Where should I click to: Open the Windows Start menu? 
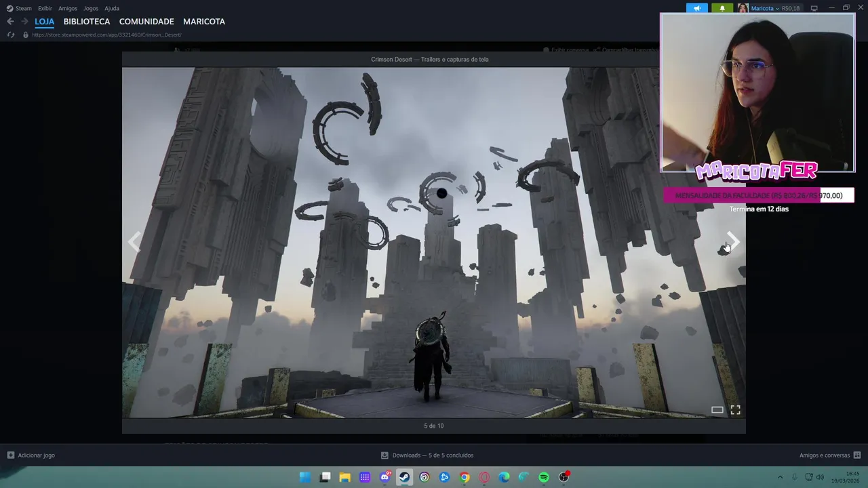tap(305, 477)
